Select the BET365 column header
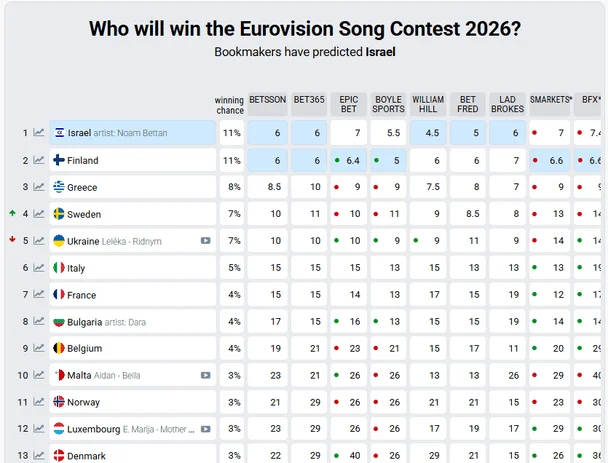The image size is (608, 463). [x=308, y=100]
